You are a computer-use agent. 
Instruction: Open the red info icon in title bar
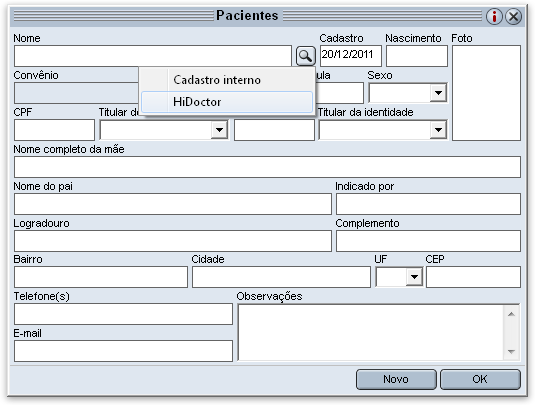(x=494, y=16)
